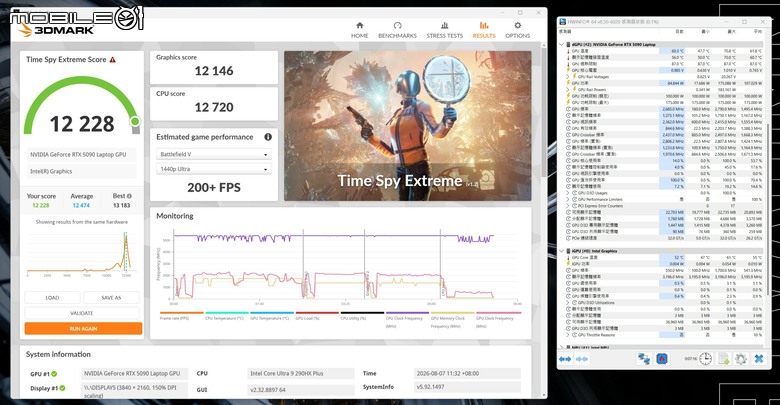Click the HWiNFO app icon in title bar

[x=563, y=22]
